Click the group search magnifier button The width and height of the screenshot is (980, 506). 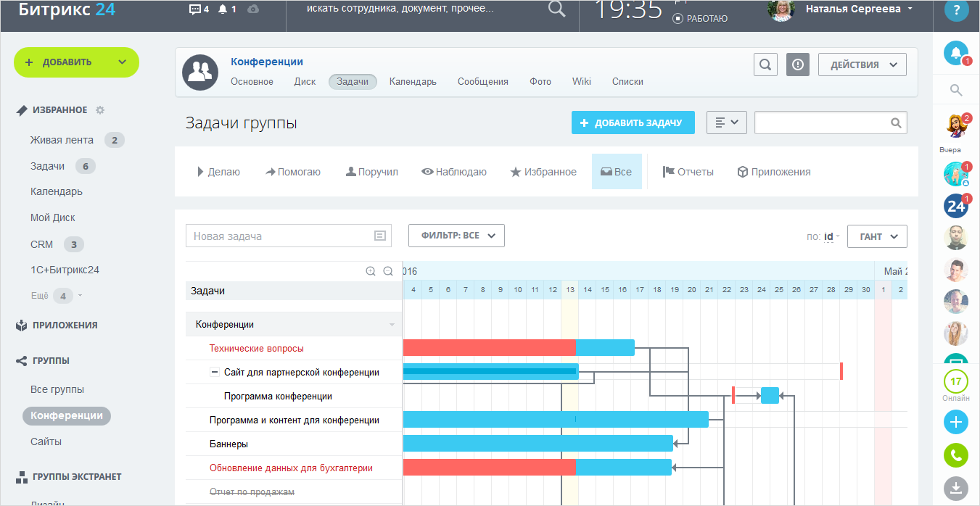pos(765,65)
